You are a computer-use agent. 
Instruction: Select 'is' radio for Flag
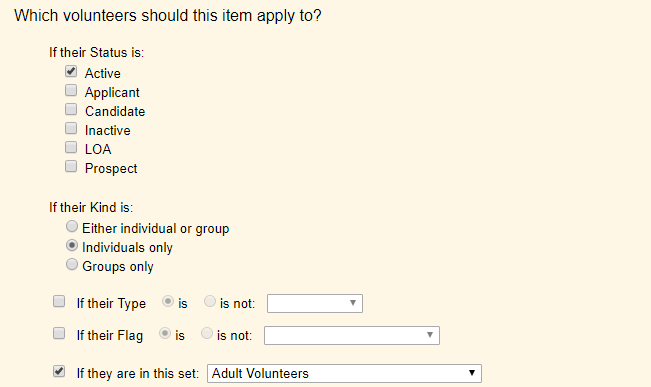pyautogui.click(x=165, y=333)
